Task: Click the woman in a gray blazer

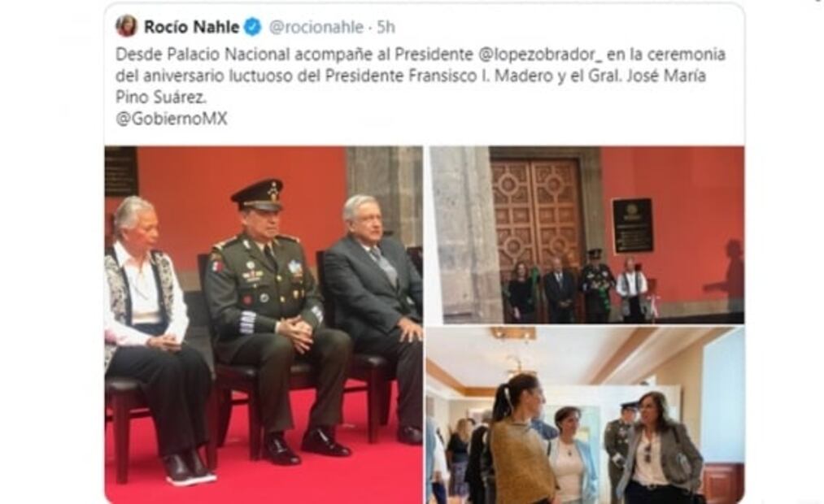Action: click(x=660, y=449)
